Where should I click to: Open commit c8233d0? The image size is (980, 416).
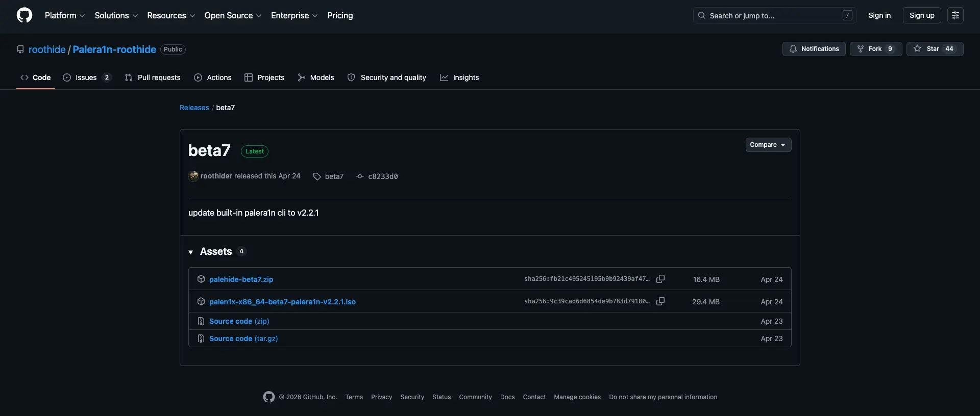[383, 176]
